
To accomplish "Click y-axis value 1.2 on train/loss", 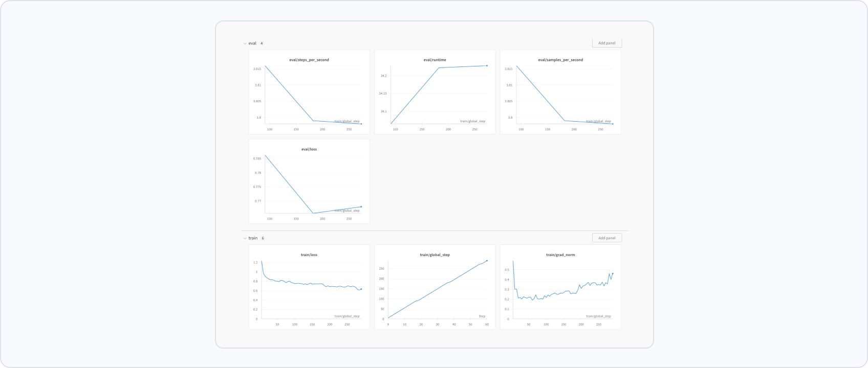I will point(255,262).
